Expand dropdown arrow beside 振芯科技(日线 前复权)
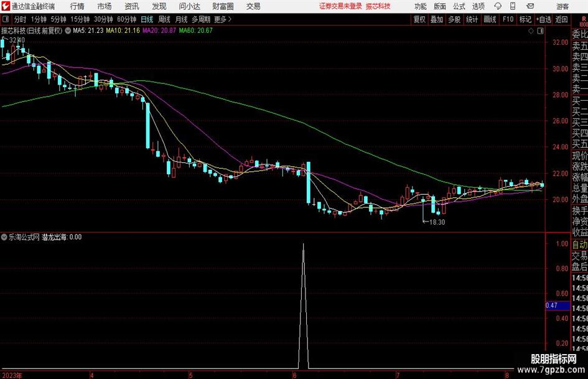 (x=68, y=30)
